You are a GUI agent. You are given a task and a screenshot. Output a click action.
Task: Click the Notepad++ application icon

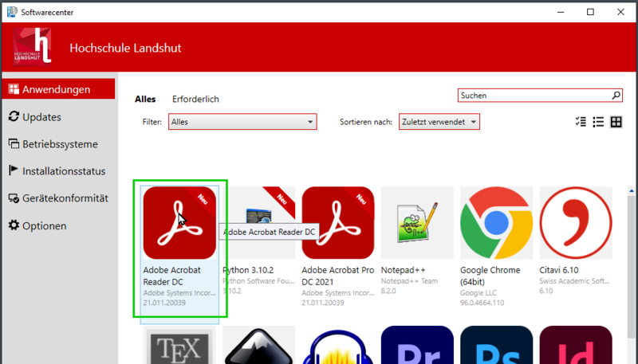(417, 223)
